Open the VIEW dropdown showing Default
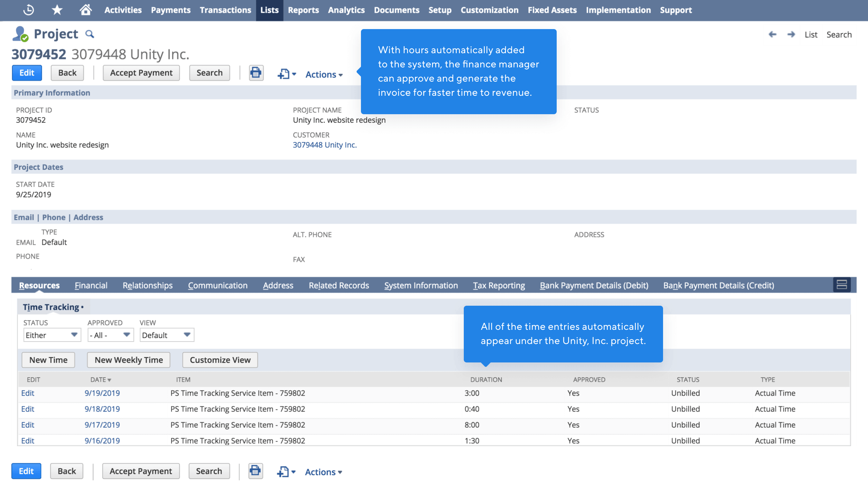The height and width of the screenshot is (488, 868). click(x=167, y=335)
